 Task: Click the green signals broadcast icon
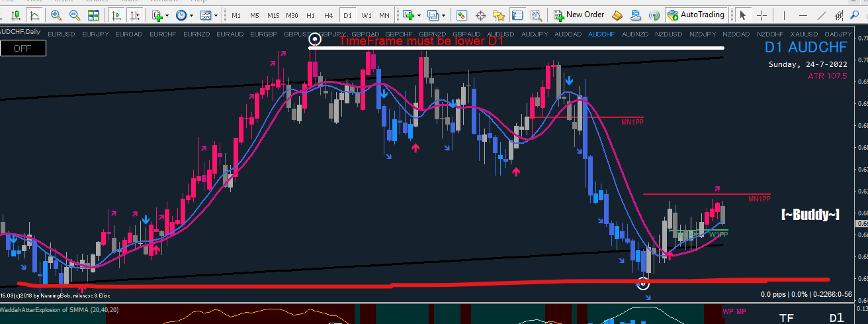[654, 15]
